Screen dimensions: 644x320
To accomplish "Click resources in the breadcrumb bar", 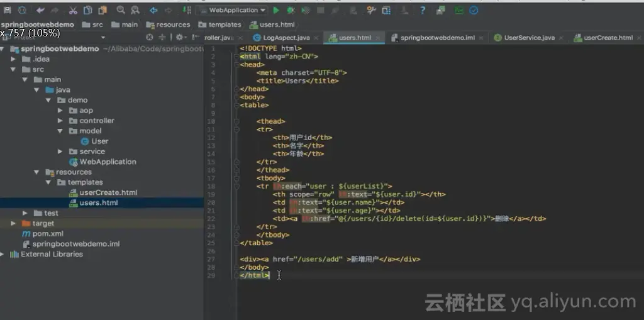I will (x=169, y=25).
